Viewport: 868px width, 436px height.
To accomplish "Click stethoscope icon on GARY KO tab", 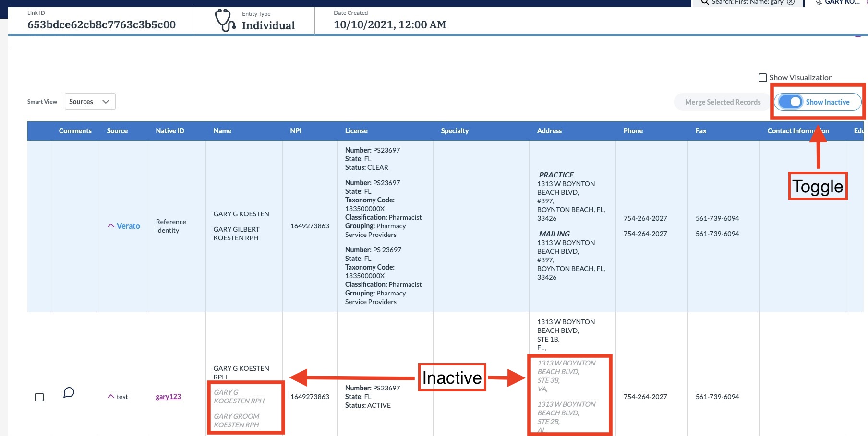I will coord(818,2).
